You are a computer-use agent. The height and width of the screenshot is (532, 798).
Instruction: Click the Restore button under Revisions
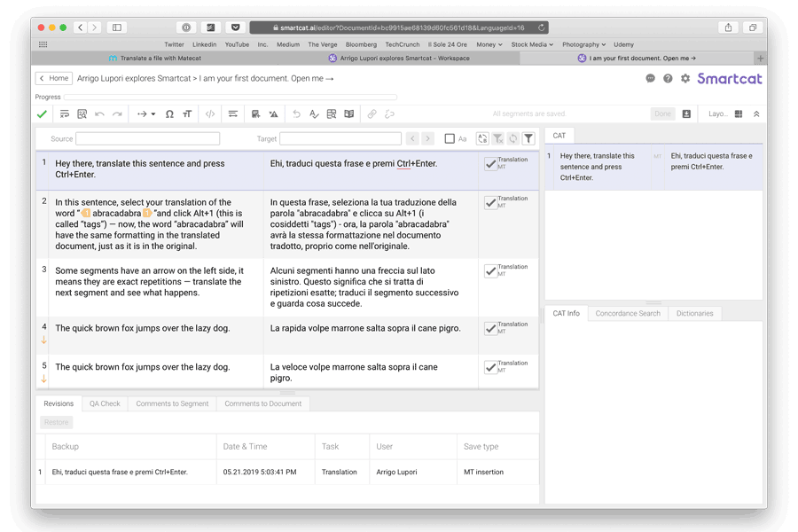tap(56, 422)
